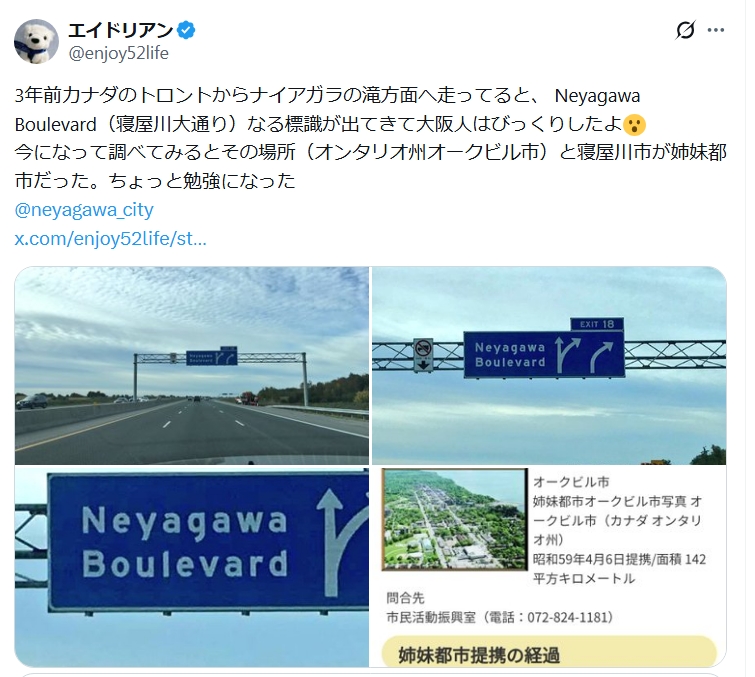The image size is (755, 677).
Task: Open the @enjoy52life handle link
Action: [x=118, y=53]
